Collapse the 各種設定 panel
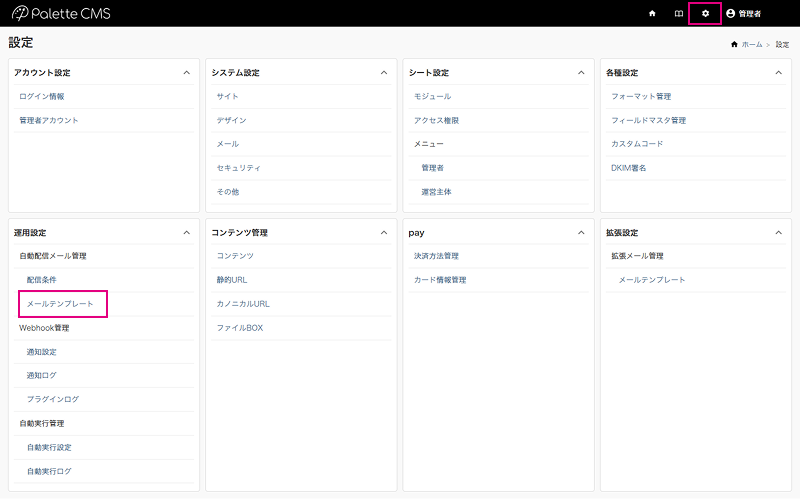This screenshot has height=499, width=800. [x=779, y=73]
